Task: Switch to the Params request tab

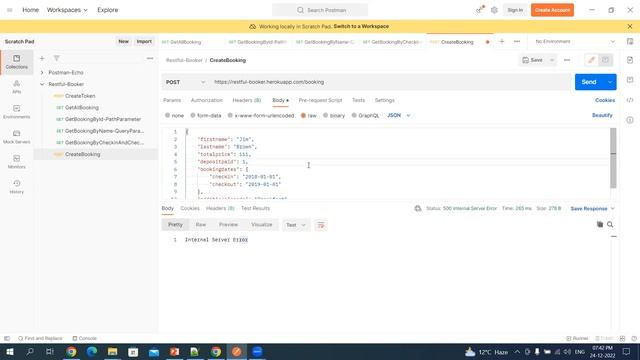Action: 172,100
